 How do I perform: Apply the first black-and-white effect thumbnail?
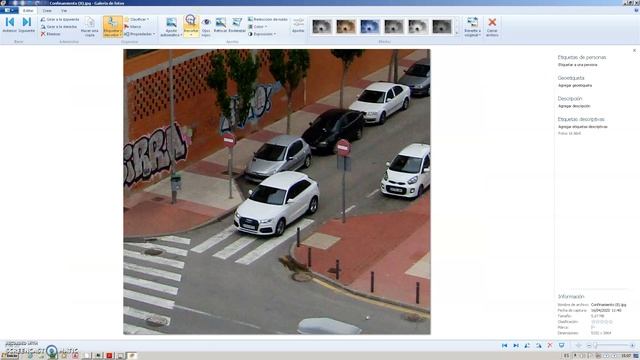tap(322, 27)
